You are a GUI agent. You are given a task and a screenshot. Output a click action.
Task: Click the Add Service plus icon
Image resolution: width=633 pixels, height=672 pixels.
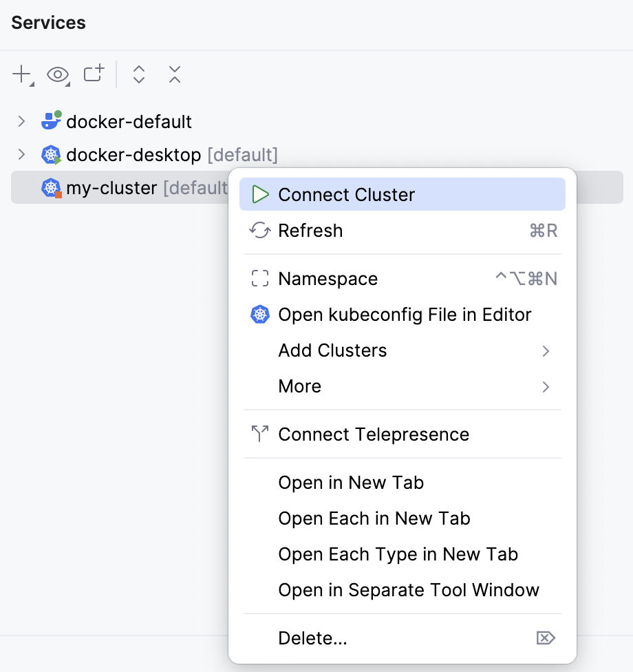(x=22, y=74)
